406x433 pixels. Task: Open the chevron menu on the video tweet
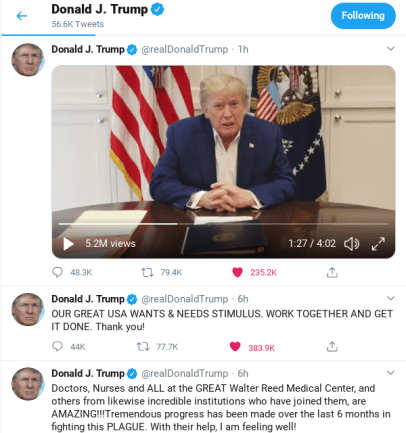(391, 49)
